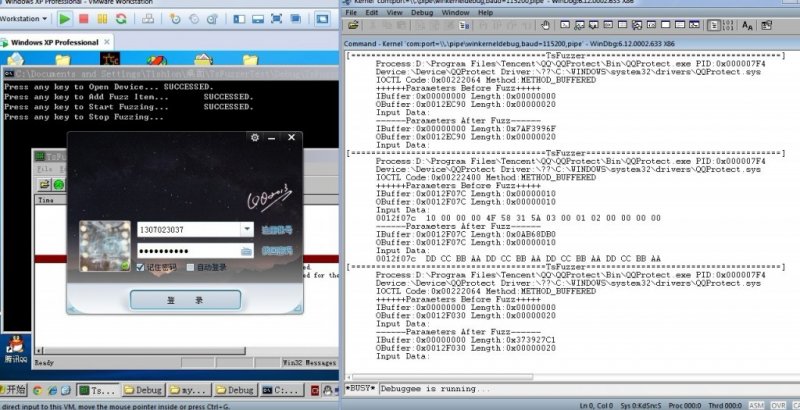800x410 pixels.
Task: Launch Chrome from quick launch
Action: point(37,390)
